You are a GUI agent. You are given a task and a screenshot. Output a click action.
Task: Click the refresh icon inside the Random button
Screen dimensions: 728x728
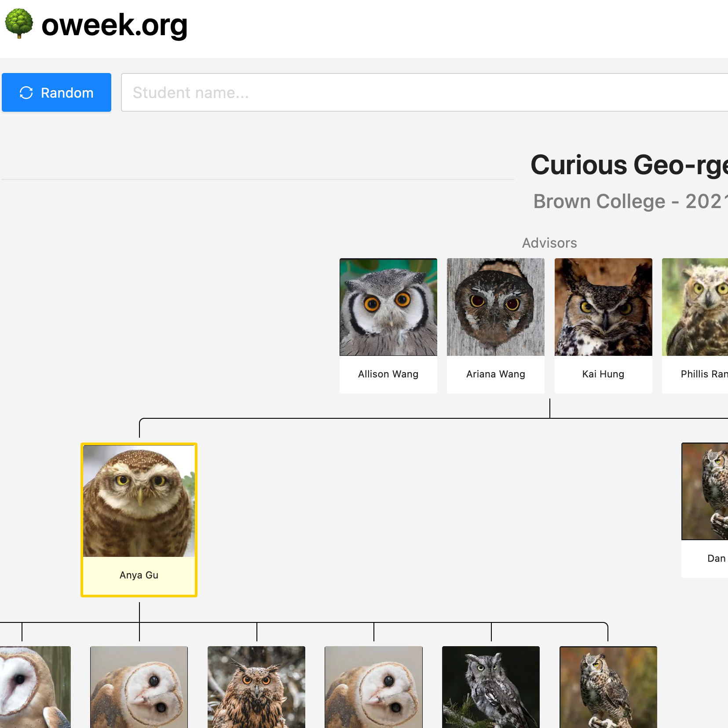coord(26,92)
